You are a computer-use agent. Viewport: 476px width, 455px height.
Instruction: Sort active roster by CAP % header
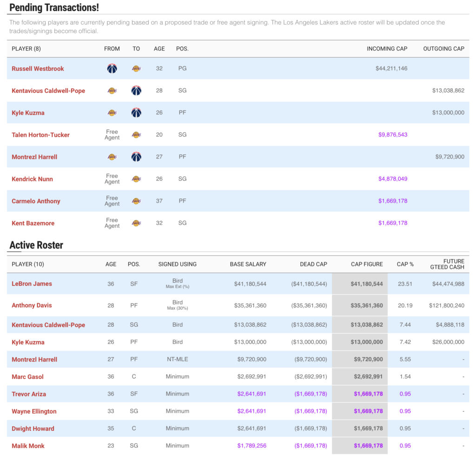(405, 264)
